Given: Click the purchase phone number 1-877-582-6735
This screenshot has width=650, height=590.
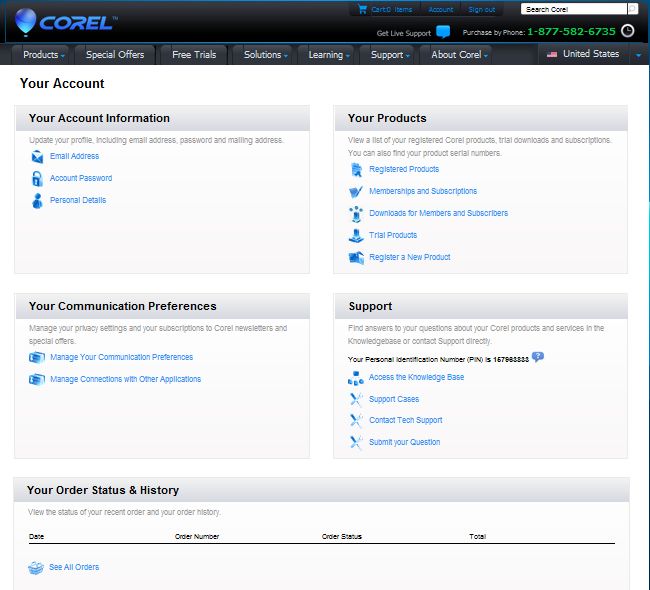Looking at the screenshot, I should [571, 32].
